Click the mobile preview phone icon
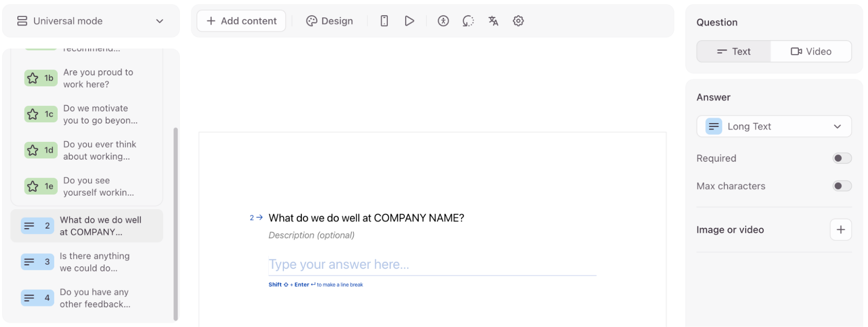868x327 pixels. point(384,21)
